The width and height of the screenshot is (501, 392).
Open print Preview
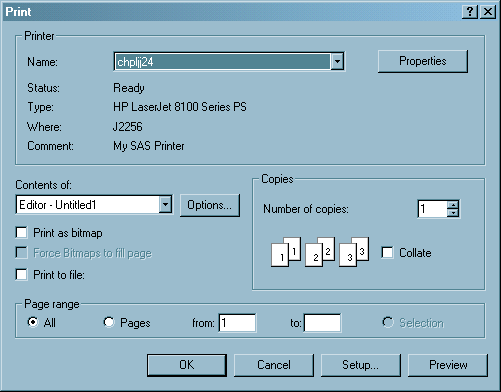pyautogui.click(x=448, y=365)
